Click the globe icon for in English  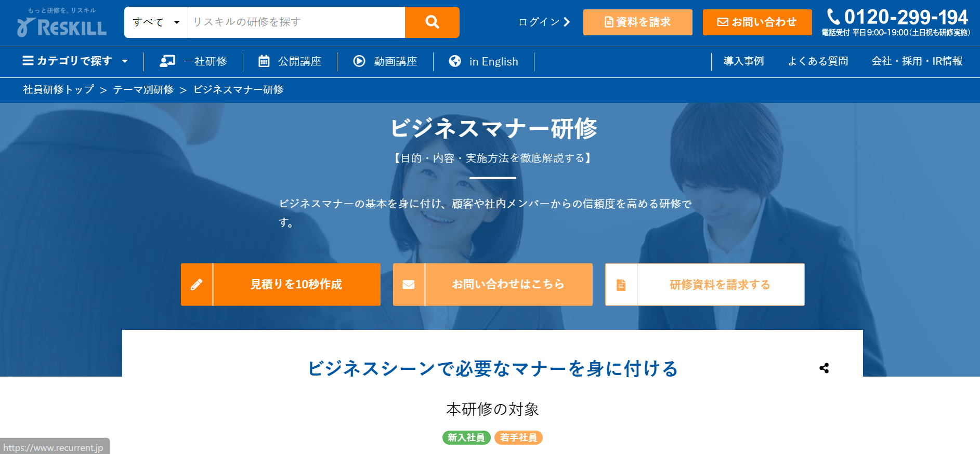pos(455,61)
